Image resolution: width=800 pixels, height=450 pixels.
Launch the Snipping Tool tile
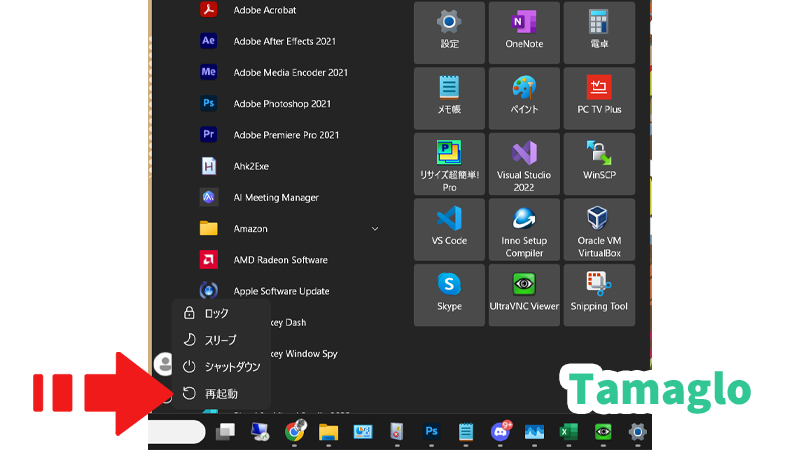(599, 294)
